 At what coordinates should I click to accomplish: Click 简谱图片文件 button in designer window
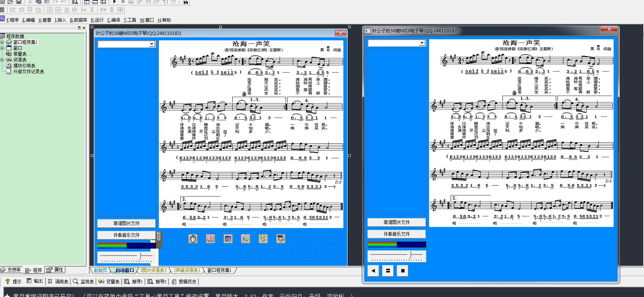[x=126, y=223]
